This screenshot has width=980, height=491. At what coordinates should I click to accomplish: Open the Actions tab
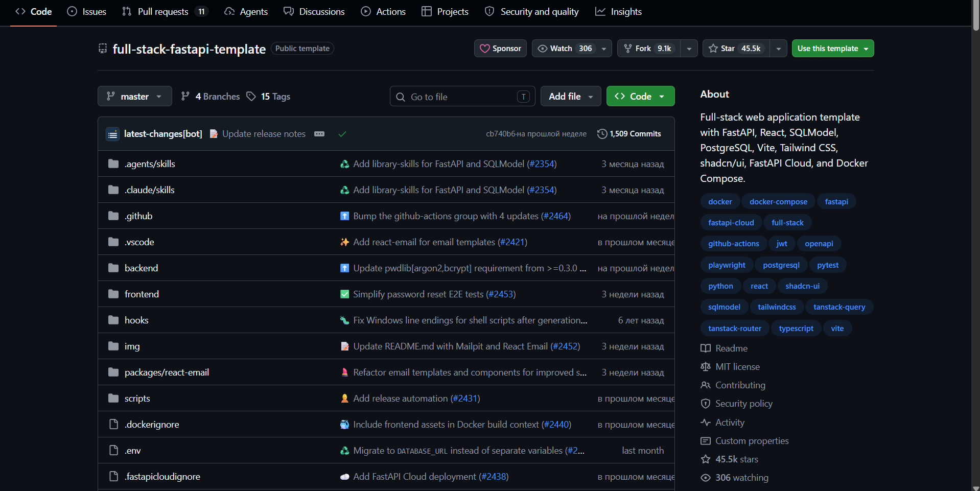click(x=383, y=11)
